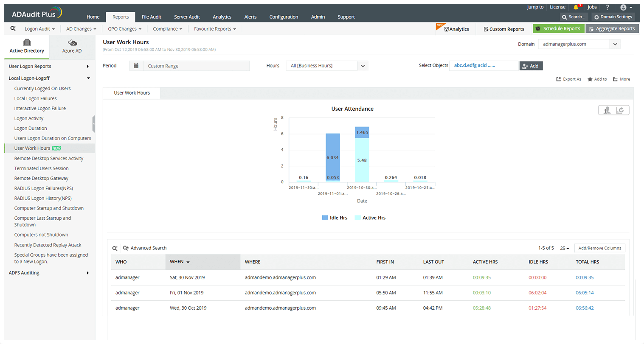644x344 pixels.
Task: Click the user view icon above chart
Action: coord(607,110)
